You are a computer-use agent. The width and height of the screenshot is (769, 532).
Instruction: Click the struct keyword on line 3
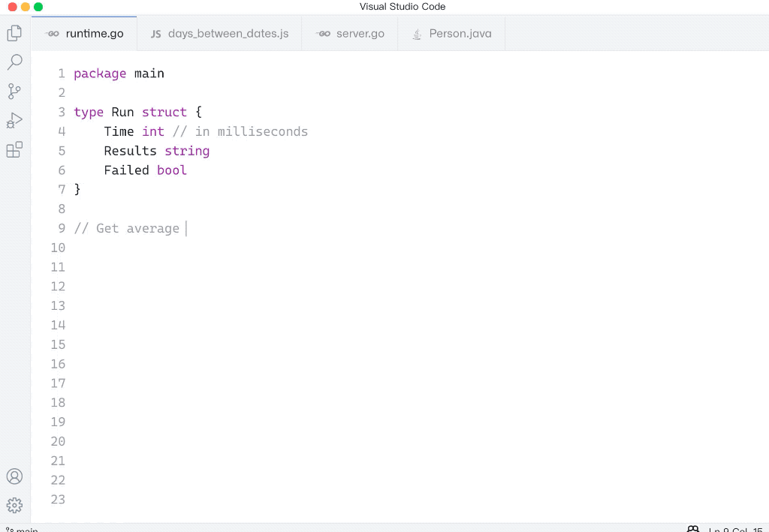click(164, 112)
